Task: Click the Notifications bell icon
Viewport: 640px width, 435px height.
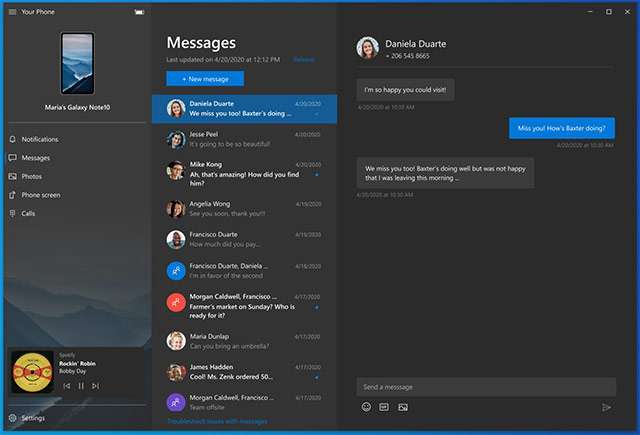Action: click(13, 139)
